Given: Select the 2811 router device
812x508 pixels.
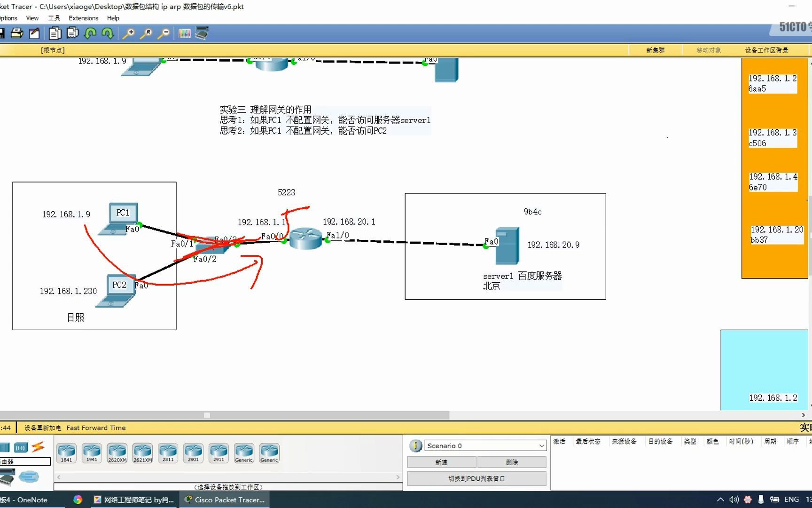Looking at the screenshot, I should tap(168, 453).
